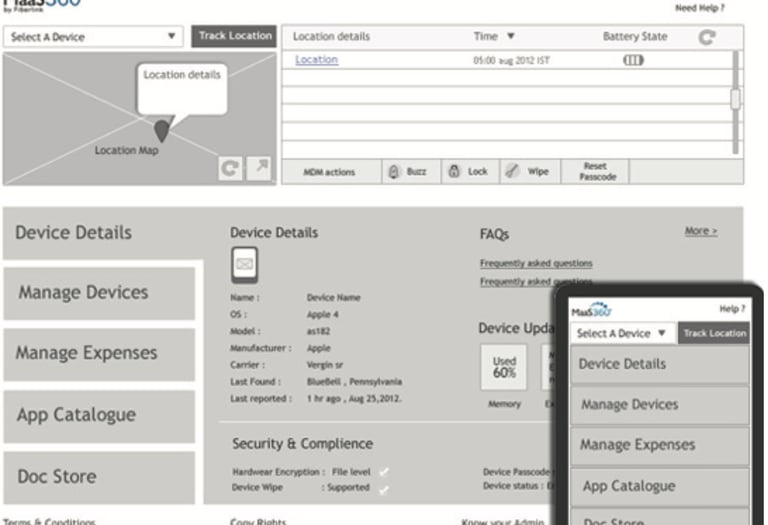The height and width of the screenshot is (525, 768).
Task: Open the More FAQs link
Action: 701,231
